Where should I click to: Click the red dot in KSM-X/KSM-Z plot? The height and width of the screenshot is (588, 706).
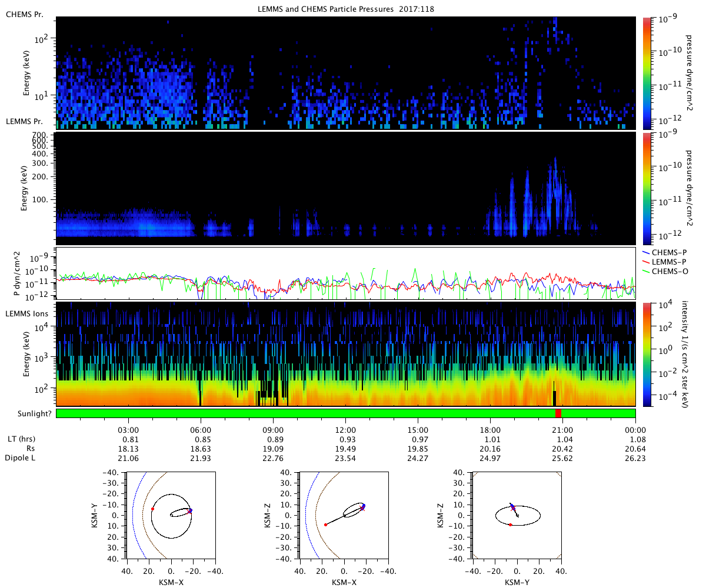click(325, 524)
